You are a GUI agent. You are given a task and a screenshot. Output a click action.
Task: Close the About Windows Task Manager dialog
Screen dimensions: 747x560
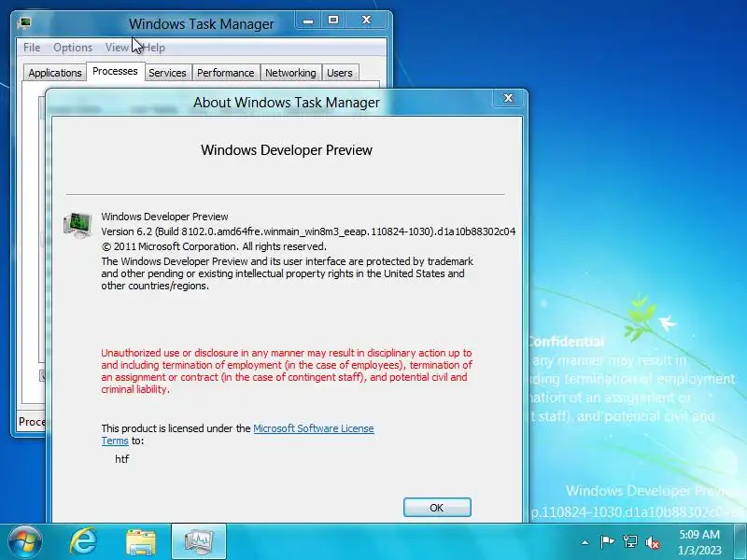click(x=508, y=98)
